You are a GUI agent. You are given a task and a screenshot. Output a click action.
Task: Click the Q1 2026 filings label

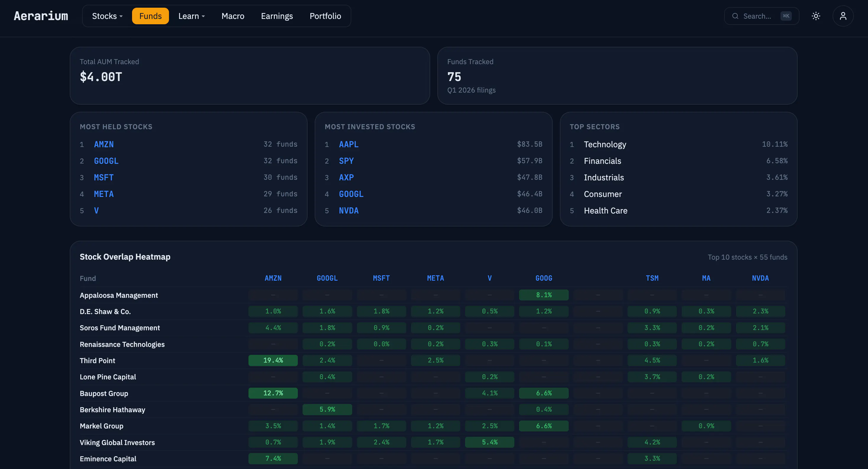click(x=472, y=90)
